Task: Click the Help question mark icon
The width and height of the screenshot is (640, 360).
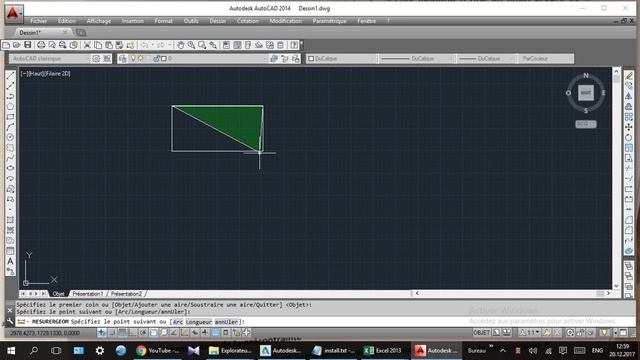Action: pyautogui.click(x=294, y=45)
